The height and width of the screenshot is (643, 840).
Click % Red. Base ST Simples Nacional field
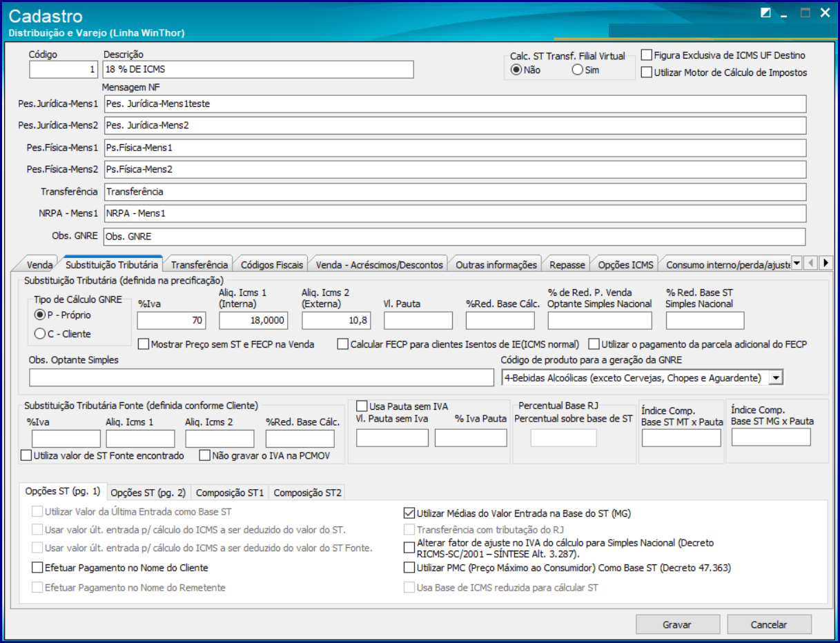click(705, 321)
